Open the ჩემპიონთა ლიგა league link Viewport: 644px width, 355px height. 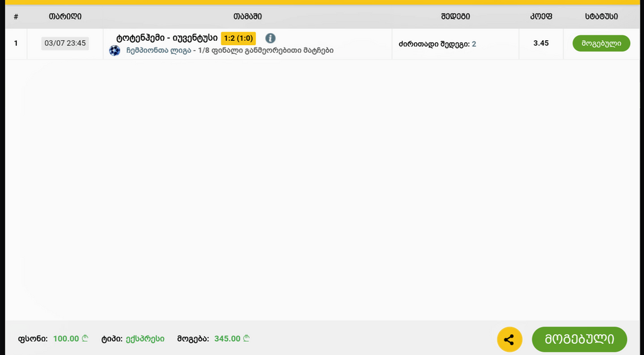pyautogui.click(x=158, y=50)
